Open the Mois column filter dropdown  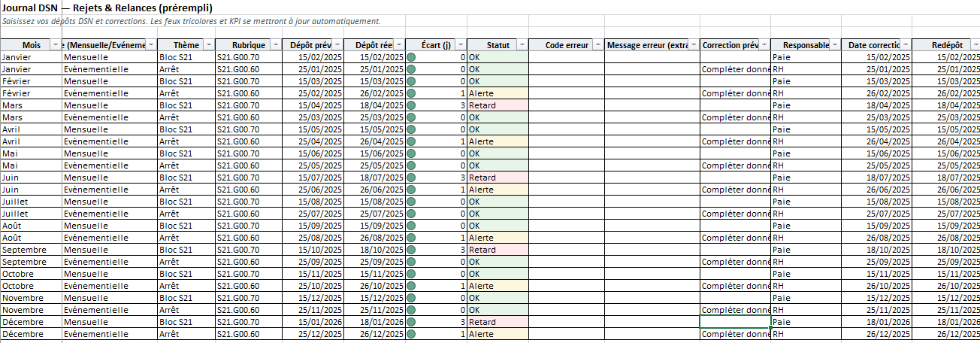tap(55, 45)
